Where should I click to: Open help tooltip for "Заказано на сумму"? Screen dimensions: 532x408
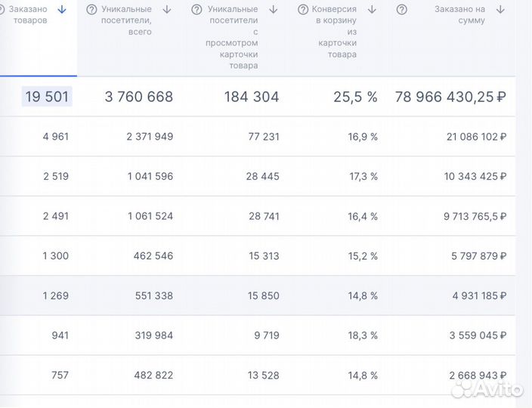coord(402,10)
